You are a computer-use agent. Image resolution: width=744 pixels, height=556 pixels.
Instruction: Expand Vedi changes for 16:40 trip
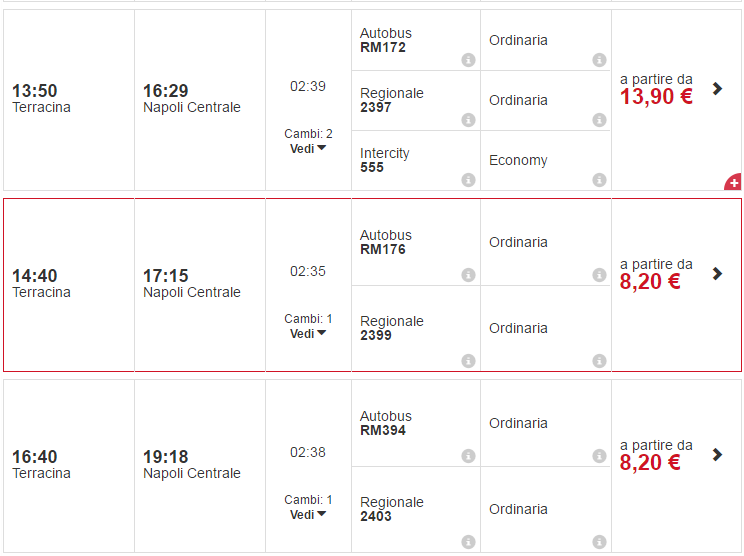(x=308, y=514)
